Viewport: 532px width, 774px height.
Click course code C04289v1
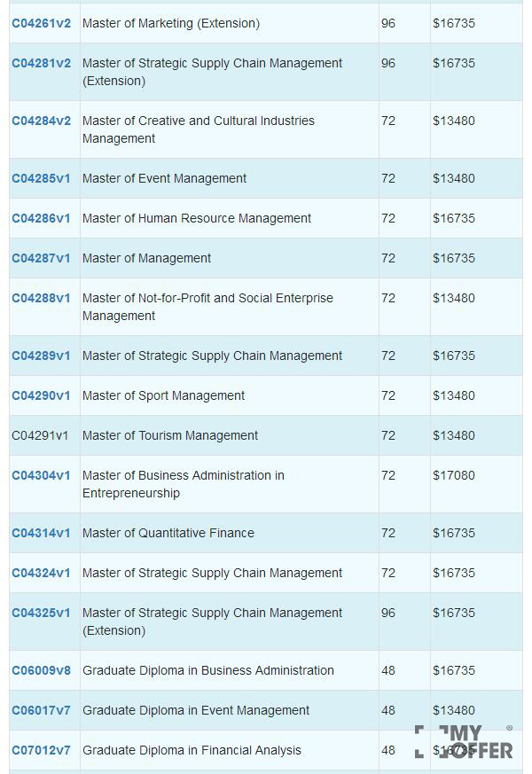click(x=41, y=356)
